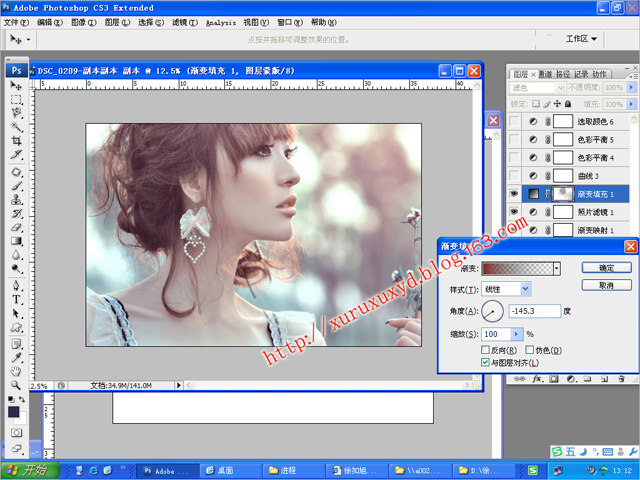Open the document status bar arrow menu
Screen dimensions: 640x480
coord(178,385)
